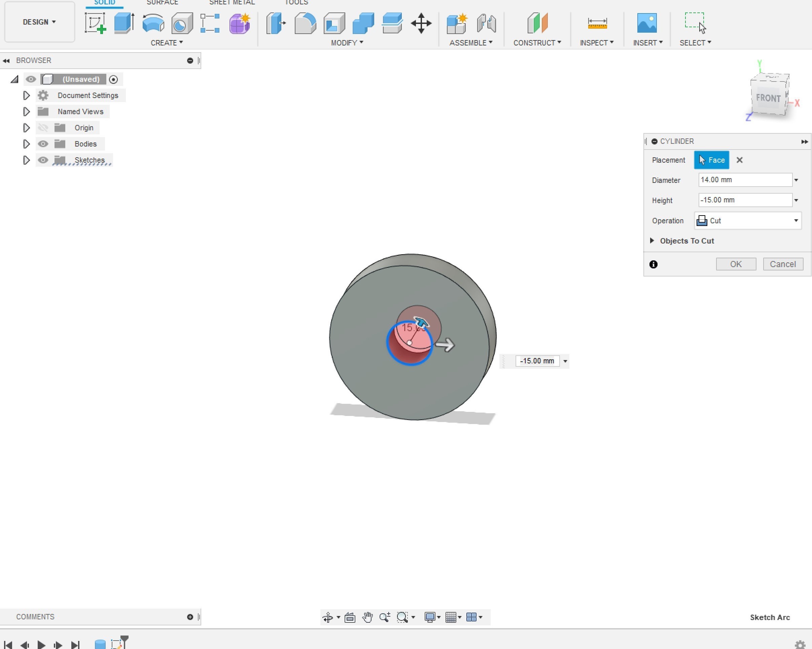Cancel the Cylinder dialog
The width and height of the screenshot is (812, 649).
[783, 264]
